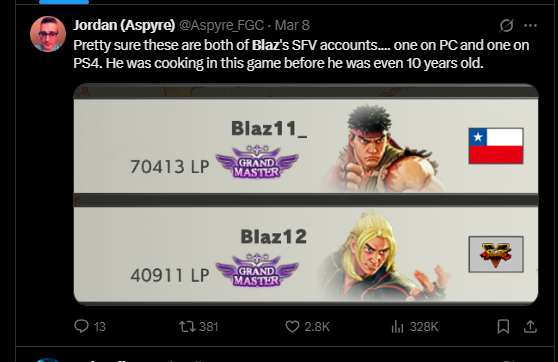Repost the tweet using retweet icon
This screenshot has width=558, height=362.
(x=187, y=326)
